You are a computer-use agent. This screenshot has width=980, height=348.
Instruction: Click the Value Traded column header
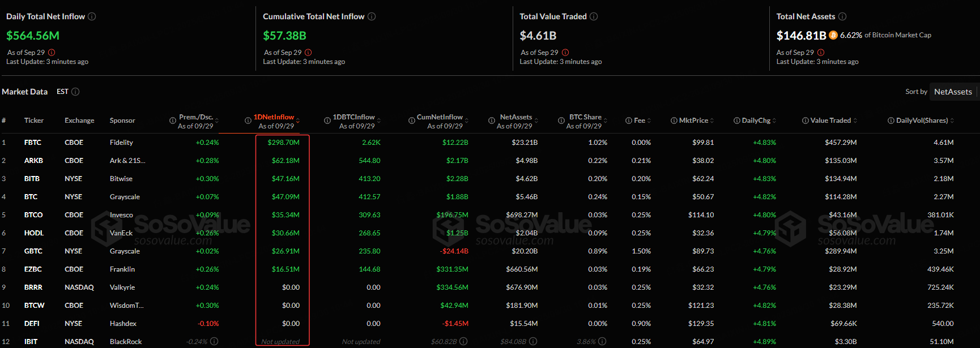point(830,121)
